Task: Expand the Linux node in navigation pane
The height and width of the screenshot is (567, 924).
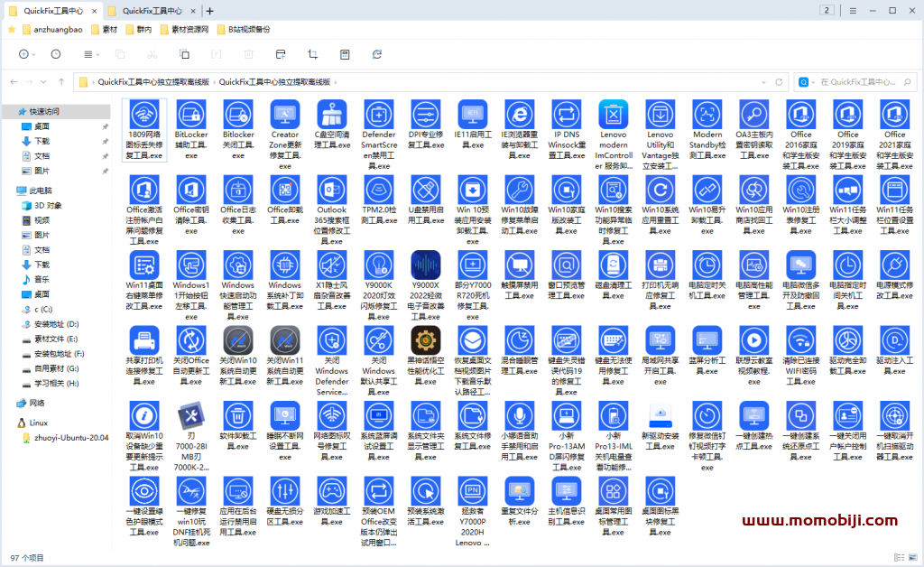Action: tap(10, 423)
